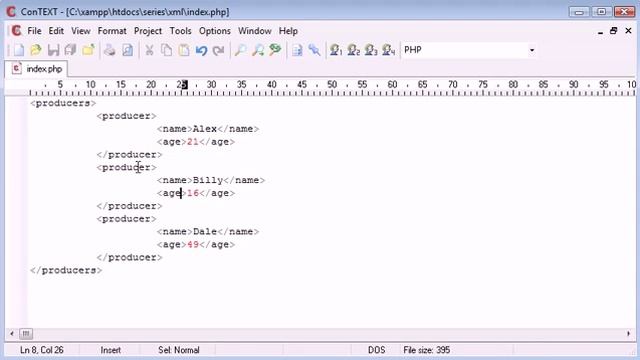
Task: Click the horizontal scrollbar thumb
Action: 26,333
